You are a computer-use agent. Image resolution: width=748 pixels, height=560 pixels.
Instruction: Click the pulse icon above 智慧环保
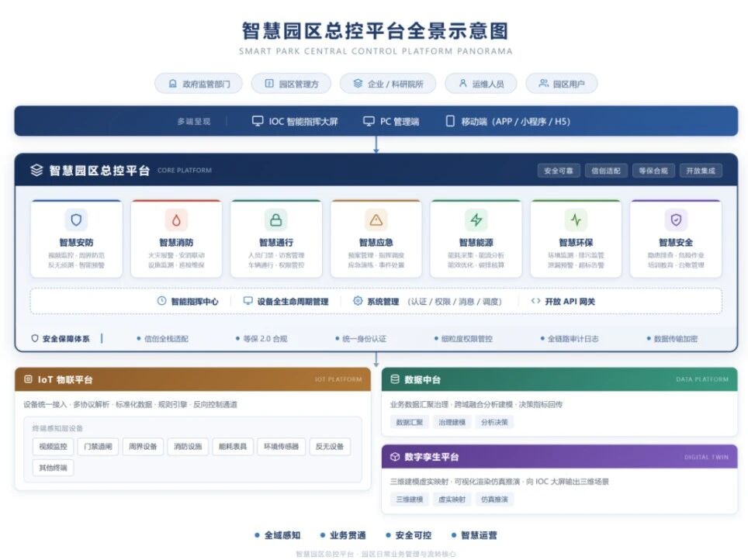click(576, 220)
